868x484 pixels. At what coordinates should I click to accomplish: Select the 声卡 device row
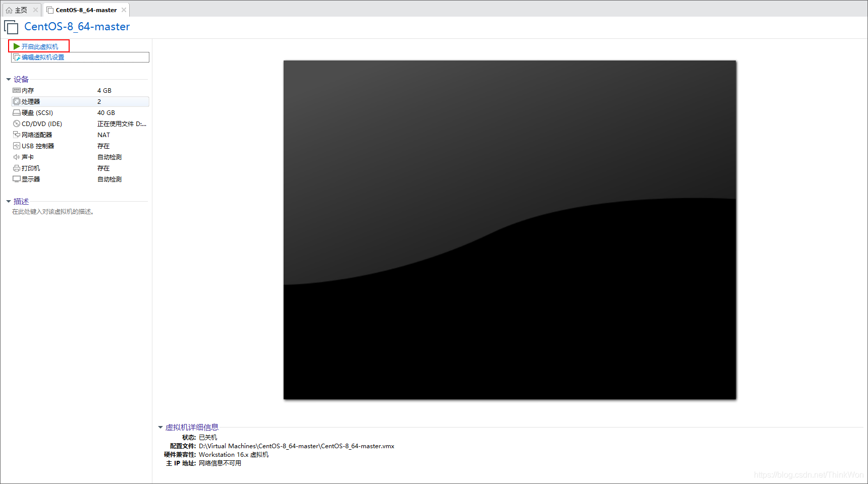pos(80,157)
